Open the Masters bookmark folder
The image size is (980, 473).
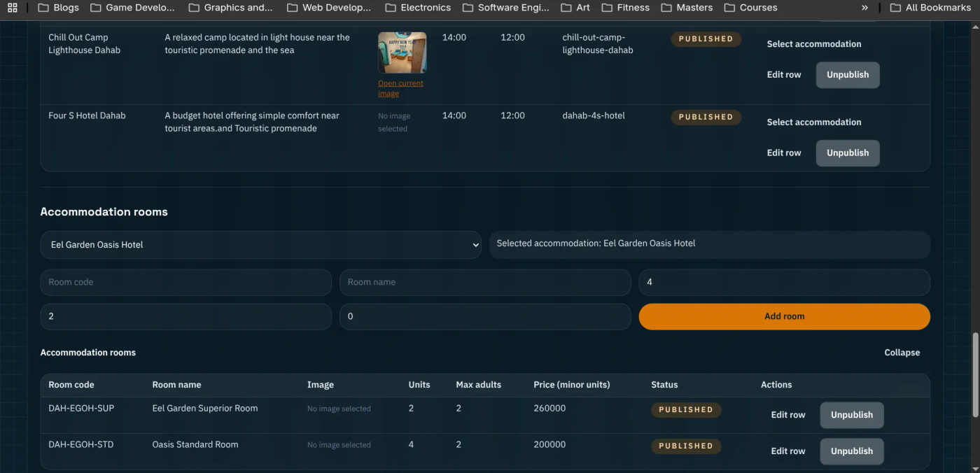(687, 8)
